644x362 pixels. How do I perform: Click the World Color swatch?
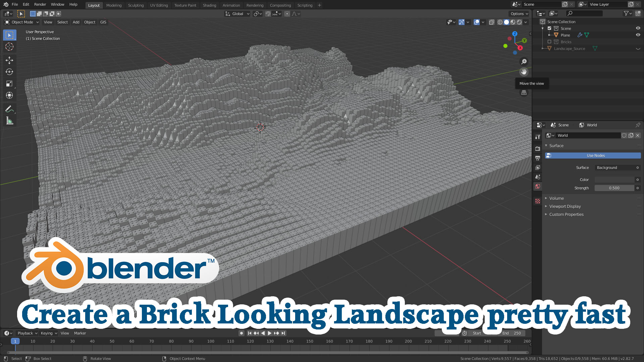coord(614,180)
